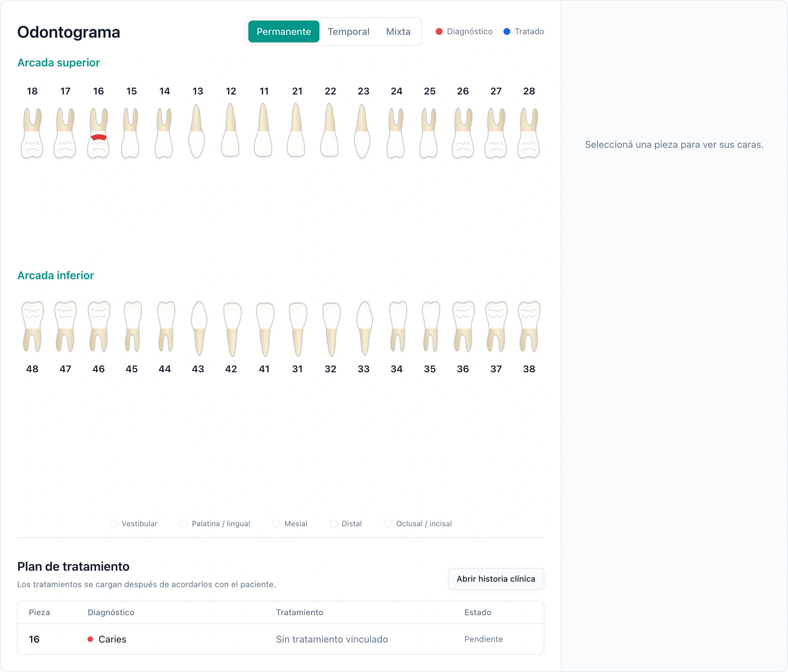
Task: Select upper tooth 18 icon
Action: pyautogui.click(x=32, y=132)
